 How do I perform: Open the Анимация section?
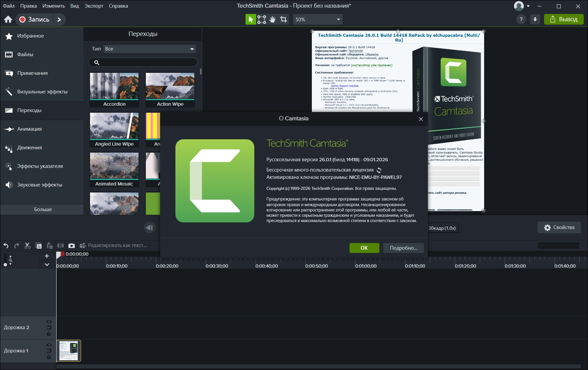tap(42, 129)
